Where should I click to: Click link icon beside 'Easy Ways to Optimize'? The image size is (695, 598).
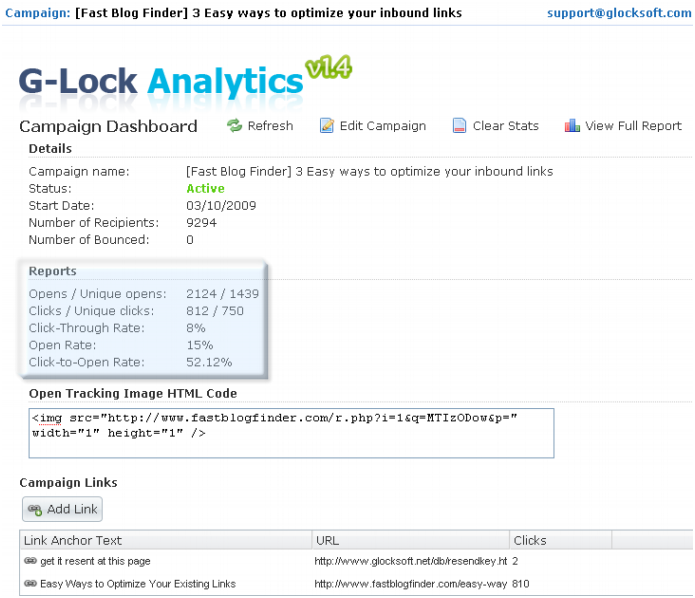[30, 583]
